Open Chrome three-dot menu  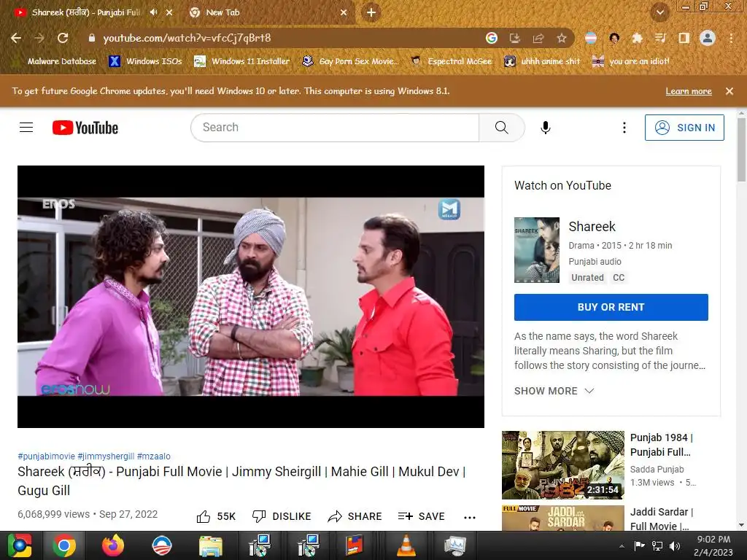tap(731, 38)
